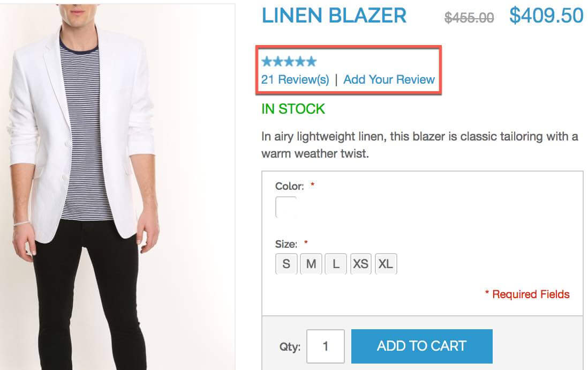Choose the XS size option
Viewport: 588px width, 370px height.
click(x=360, y=264)
